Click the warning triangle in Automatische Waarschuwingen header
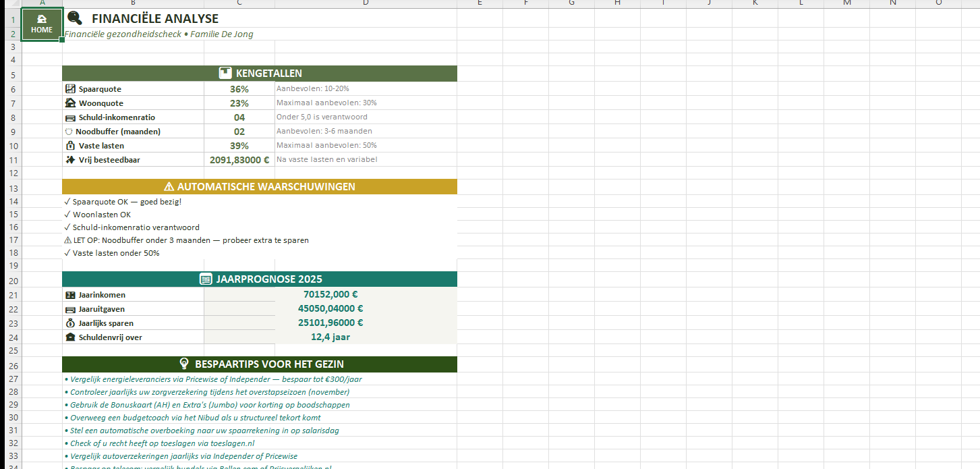The height and width of the screenshot is (469, 980). pyautogui.click(x=169, y=187)
